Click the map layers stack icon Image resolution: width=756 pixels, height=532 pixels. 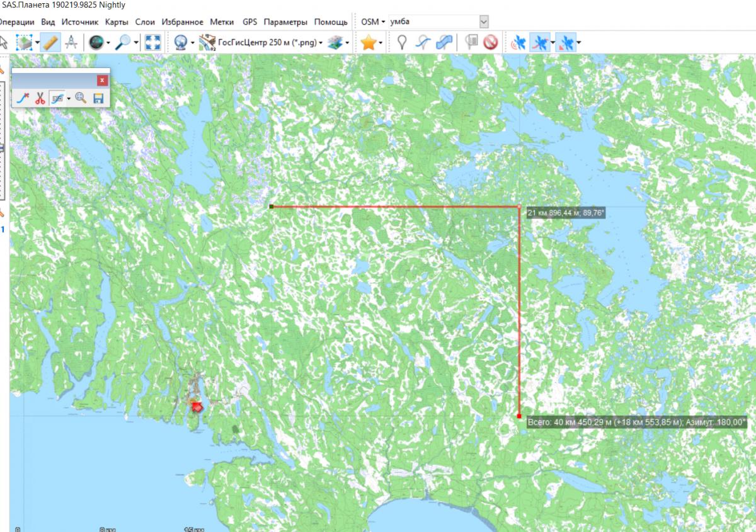pyautogui.click(x=335, y=43)
